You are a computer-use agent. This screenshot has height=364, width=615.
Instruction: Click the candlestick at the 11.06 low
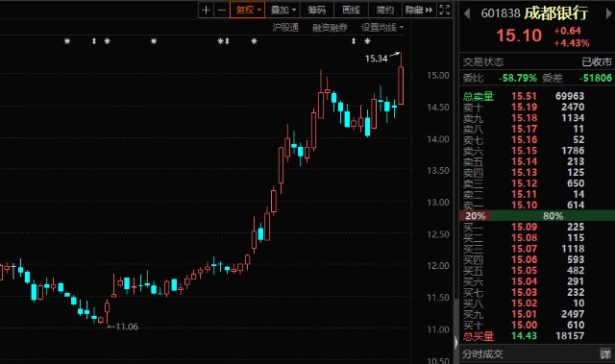tap(107, 312)
